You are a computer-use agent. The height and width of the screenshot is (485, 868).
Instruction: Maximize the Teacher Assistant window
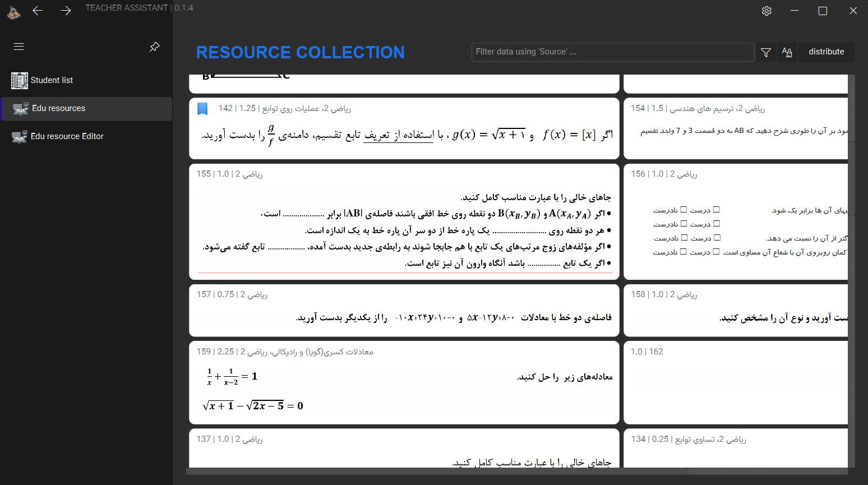click(x=823, y=11)
